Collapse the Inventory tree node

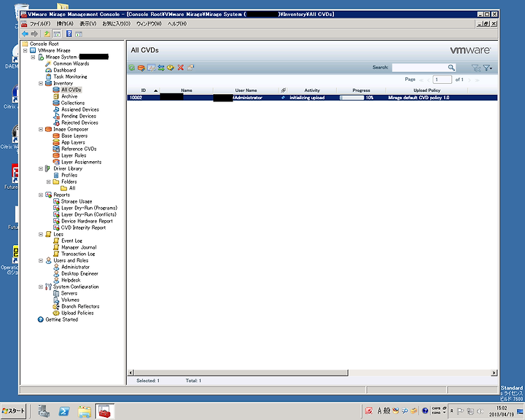pyautogui.click(x=41, y=83)
